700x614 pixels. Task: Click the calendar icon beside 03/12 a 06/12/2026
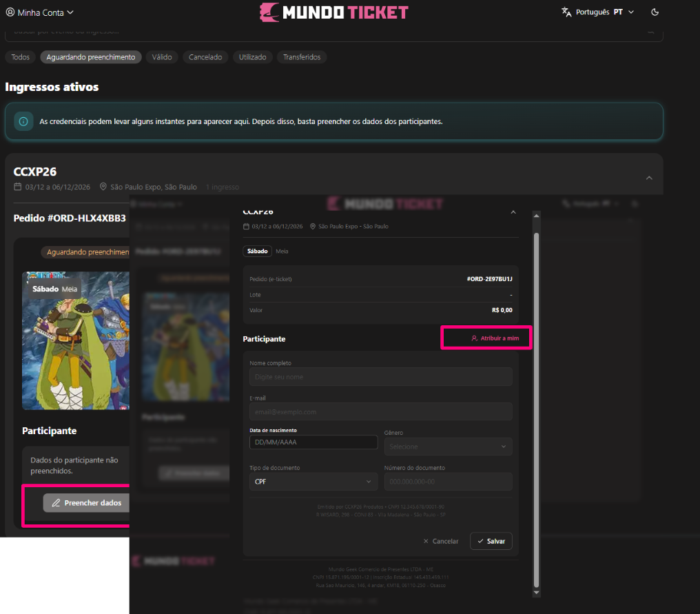click(x=17, y=187)
